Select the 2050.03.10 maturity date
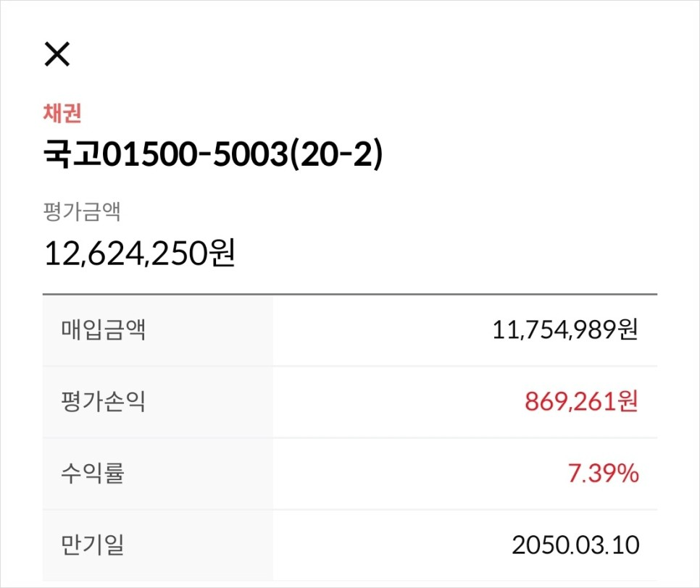Screen dimensions: 700x588 (575, 545)
